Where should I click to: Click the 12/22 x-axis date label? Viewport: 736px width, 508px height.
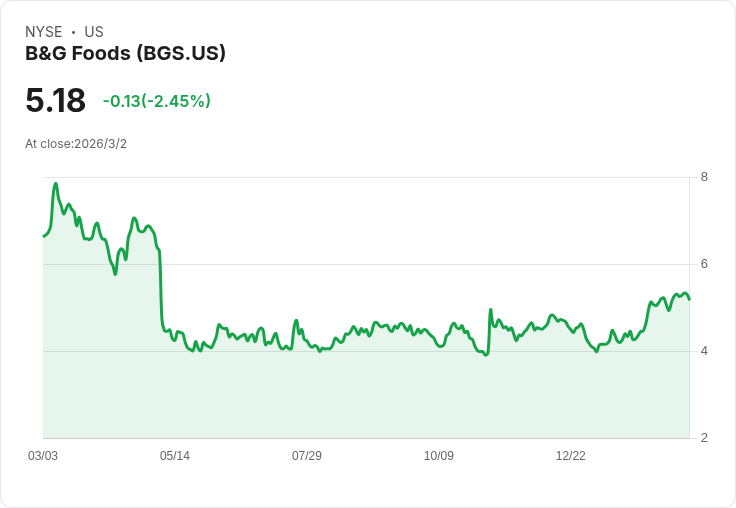[571, 456]
